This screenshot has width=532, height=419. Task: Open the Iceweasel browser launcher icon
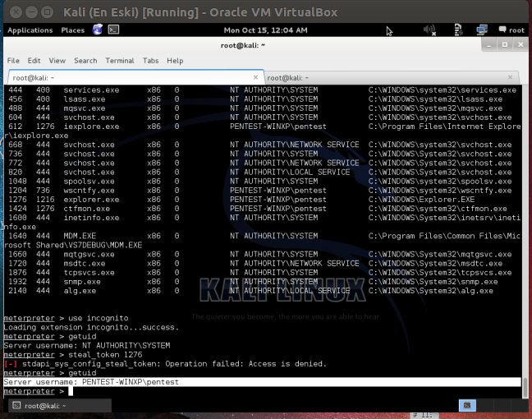click(98, 30)
